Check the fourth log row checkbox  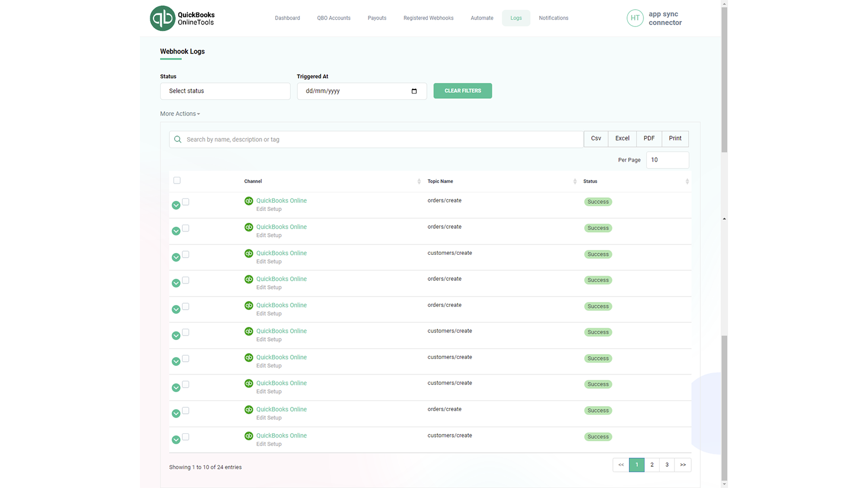click(x=186, y=280)
